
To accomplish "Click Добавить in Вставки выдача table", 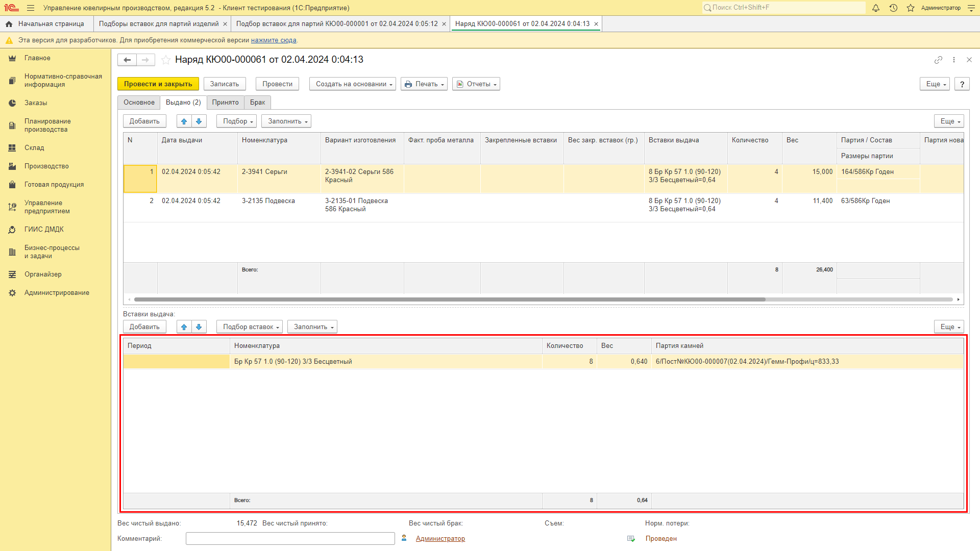I will (x=144, y=327).
